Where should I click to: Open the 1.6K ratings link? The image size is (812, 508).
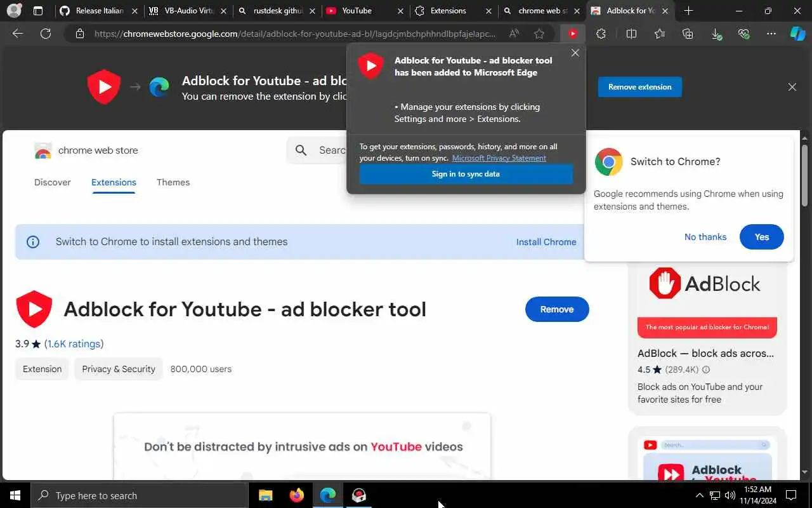point(74,344)
